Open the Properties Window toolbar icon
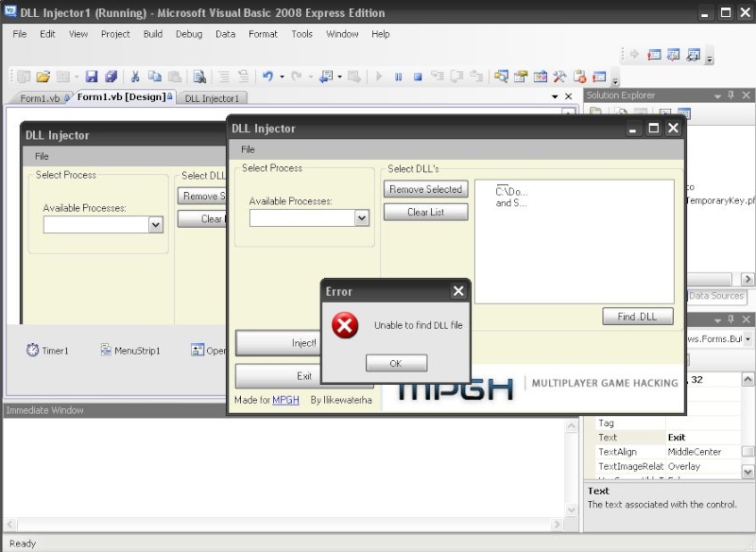Viewport: 756px width, 552px height. [x=521, y=77]
